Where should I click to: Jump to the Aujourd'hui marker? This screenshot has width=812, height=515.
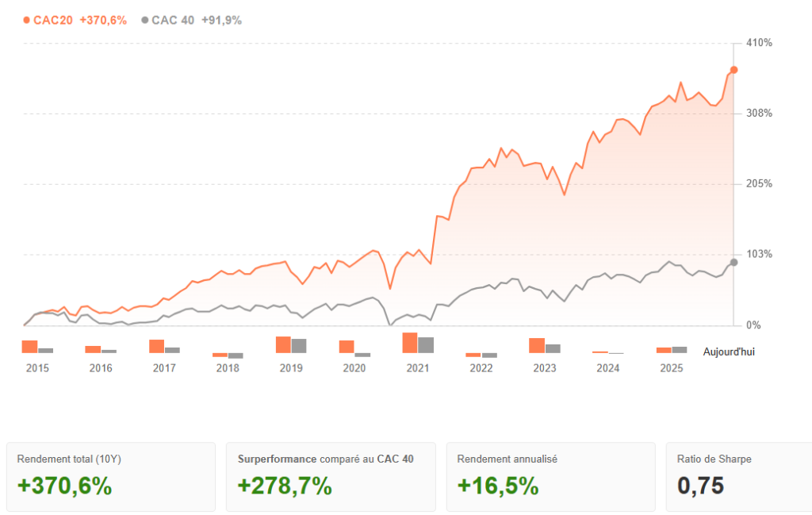tap(729, 352)
